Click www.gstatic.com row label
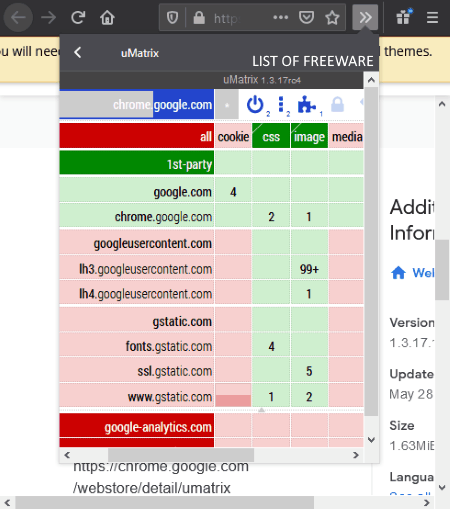Viewport: 450px width, 509px height. pyautogui.click(x=137, y=395)
